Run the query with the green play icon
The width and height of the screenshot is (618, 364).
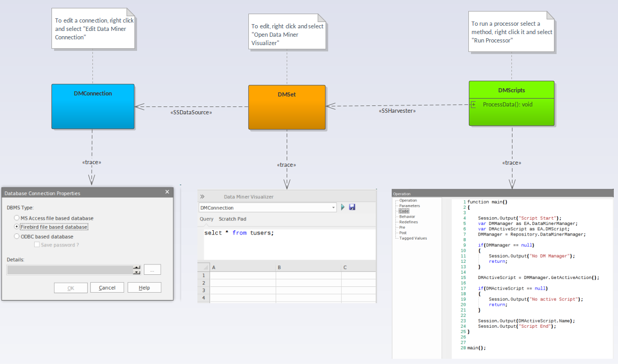pyautogui.click(x=342, y=208)
